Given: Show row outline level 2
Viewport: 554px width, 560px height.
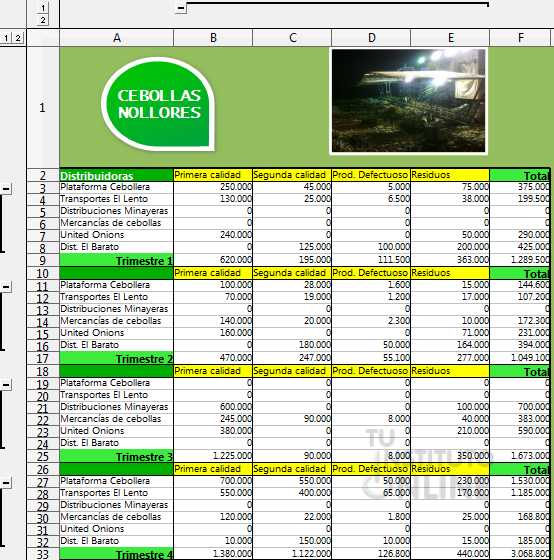Looking at the screenshot, I should pyautogui.click(x=18, y=38).
